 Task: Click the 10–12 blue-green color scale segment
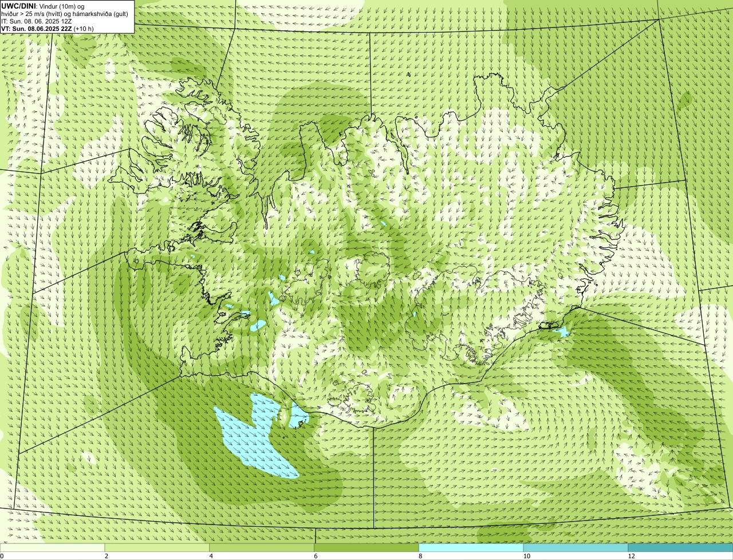pos(576,548)
